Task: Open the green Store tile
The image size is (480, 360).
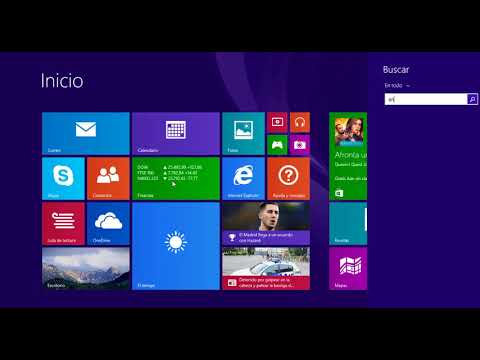Action: click(x=348, y=156)
